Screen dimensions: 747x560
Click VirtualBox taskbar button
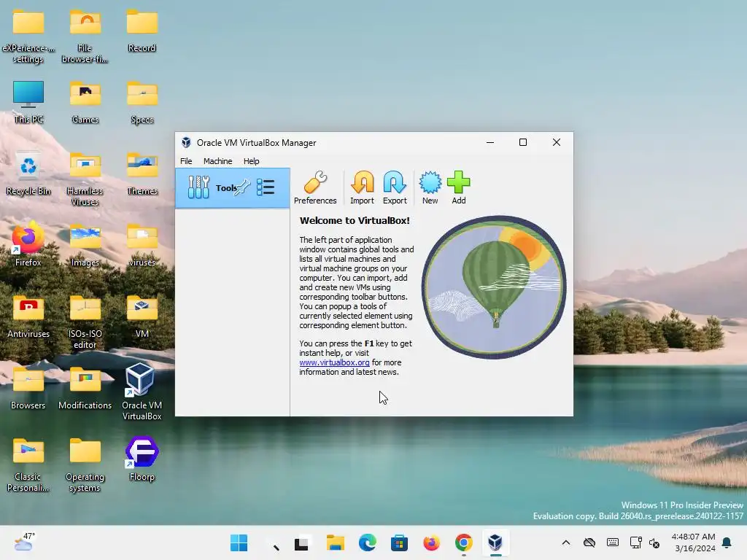click(x=495, y=542)
